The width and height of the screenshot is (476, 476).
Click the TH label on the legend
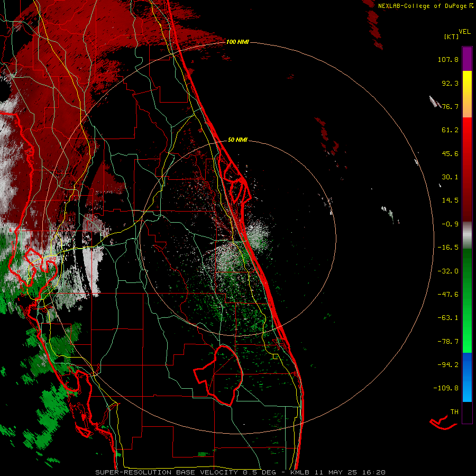[x=454, y=412]
